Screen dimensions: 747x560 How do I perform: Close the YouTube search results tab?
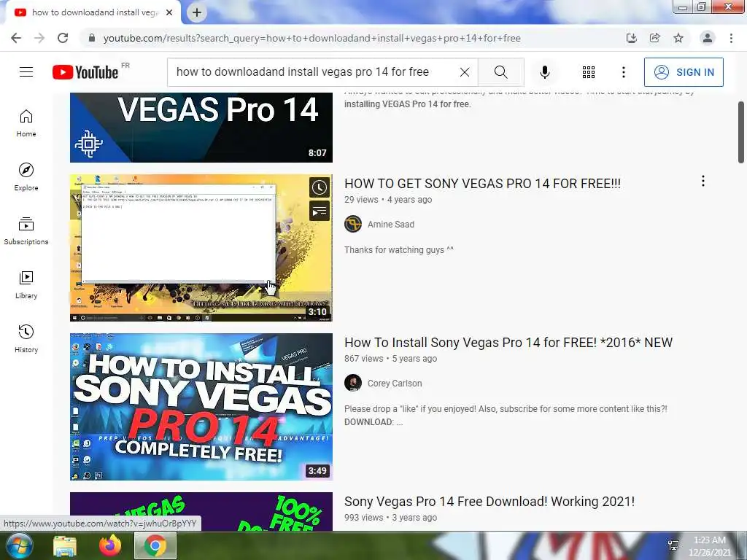click(169, 12)
